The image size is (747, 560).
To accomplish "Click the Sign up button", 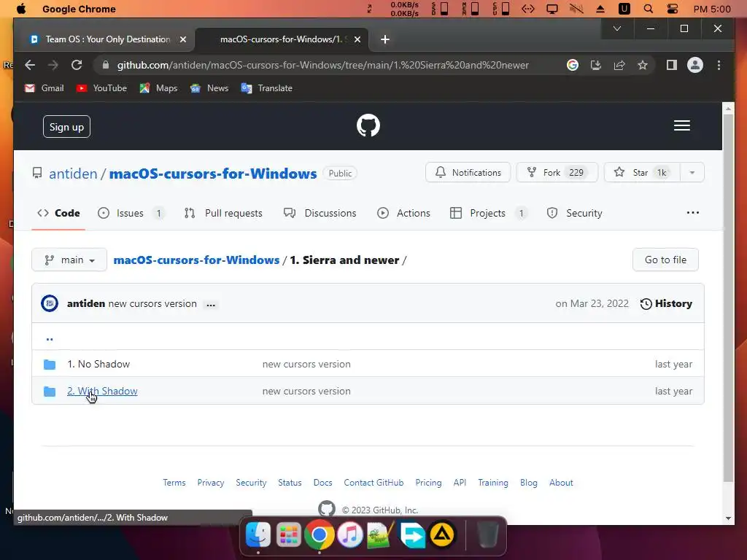I will pos(66,127).
